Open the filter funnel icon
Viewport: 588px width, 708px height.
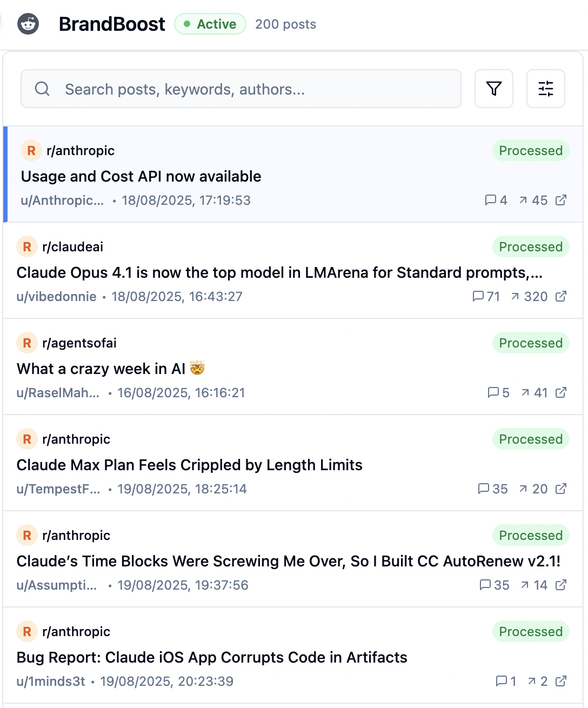tap(493, 88)
